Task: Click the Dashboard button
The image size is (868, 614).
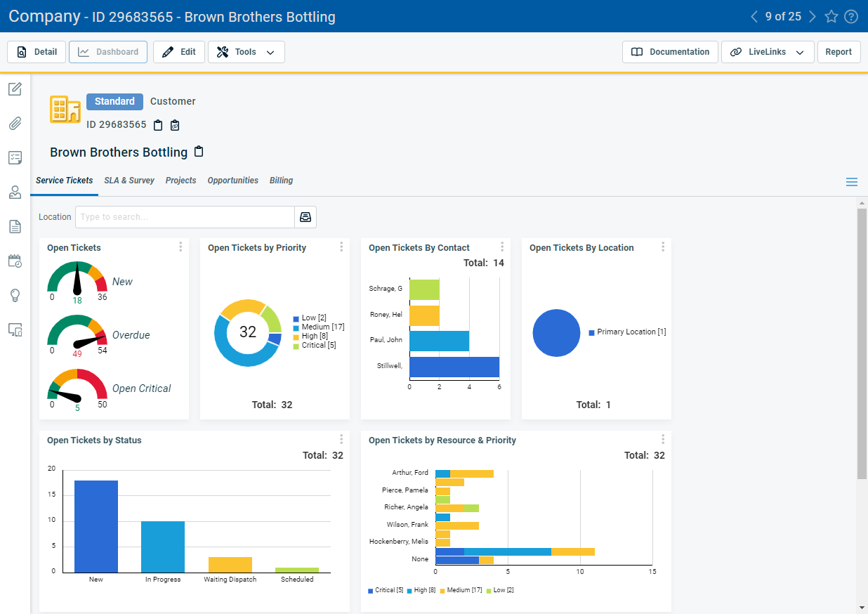Action: point(108,52)
